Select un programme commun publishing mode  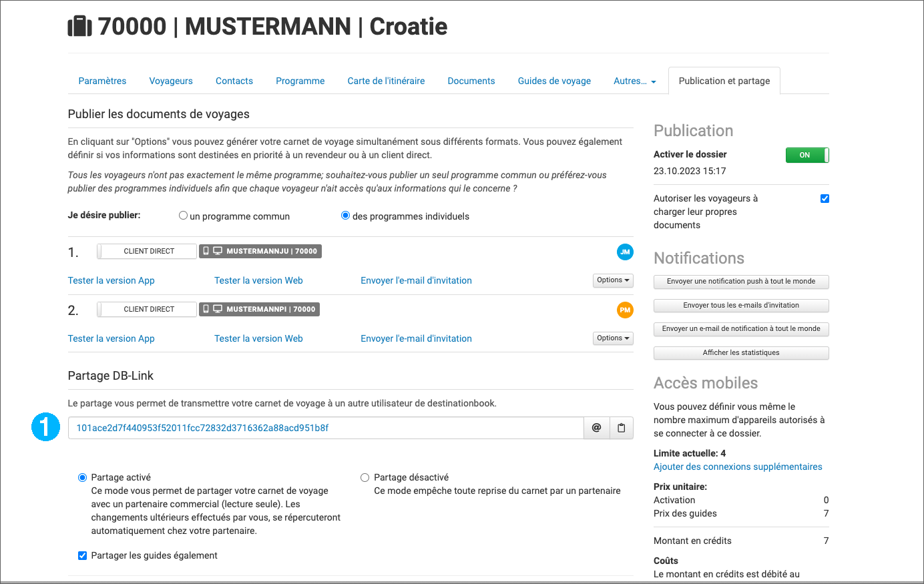(x=182, y=215)
